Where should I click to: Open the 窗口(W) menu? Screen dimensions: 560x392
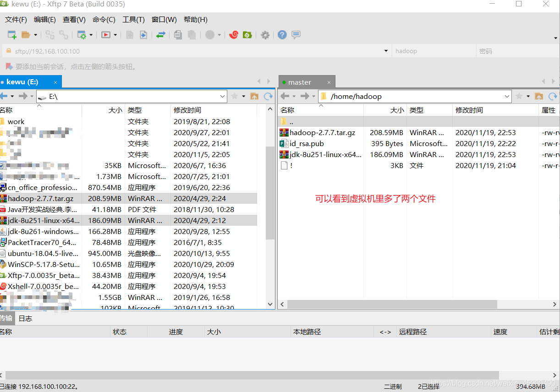pyautogui.click(x=164, y=20)
